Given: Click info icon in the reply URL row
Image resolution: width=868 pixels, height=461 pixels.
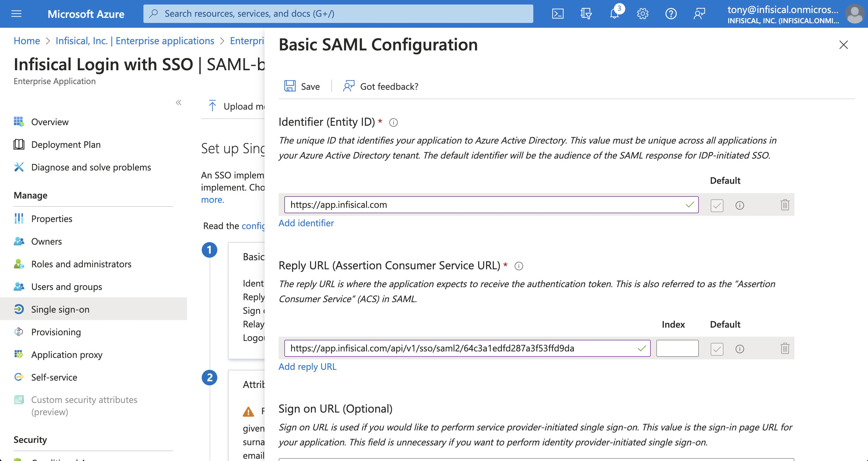Looking at the screenshot, I should point(740,349).
